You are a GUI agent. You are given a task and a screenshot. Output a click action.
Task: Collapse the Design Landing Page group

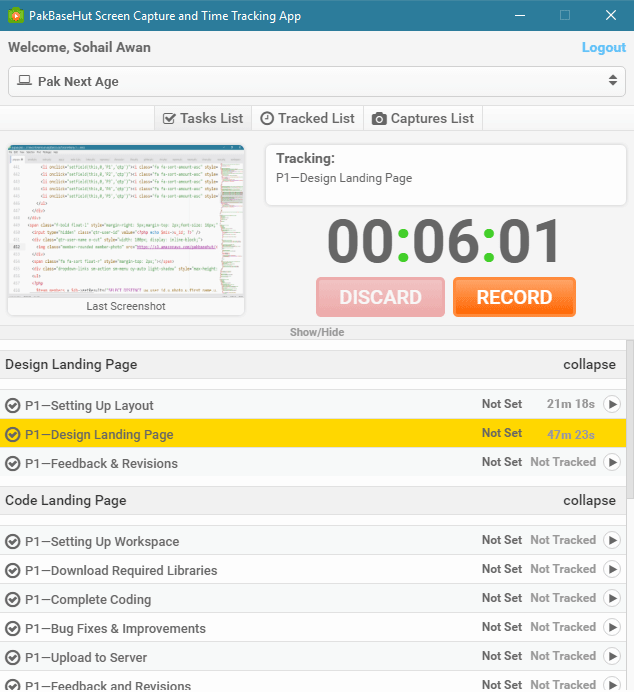(x=589, y=365)
